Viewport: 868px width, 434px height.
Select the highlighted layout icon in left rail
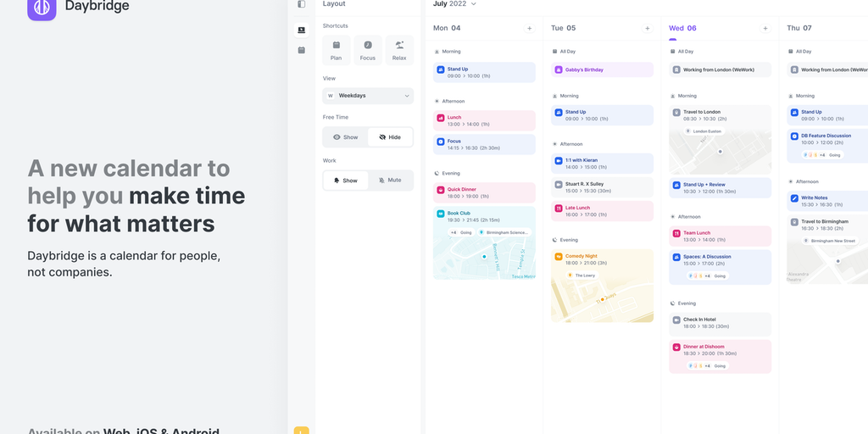301,30
